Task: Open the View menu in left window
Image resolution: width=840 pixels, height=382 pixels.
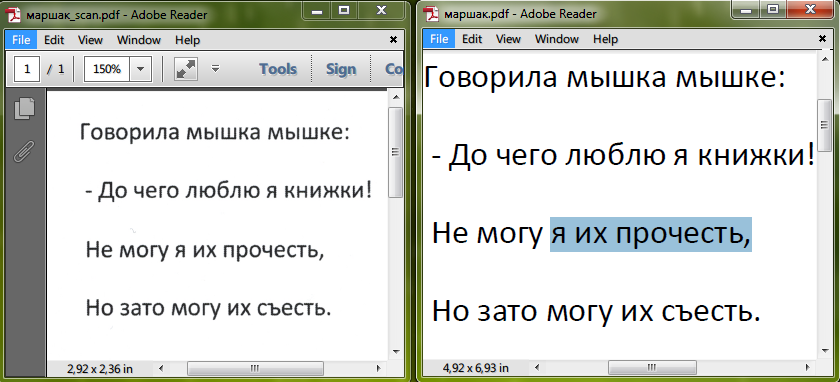Action: pos(90,40)
